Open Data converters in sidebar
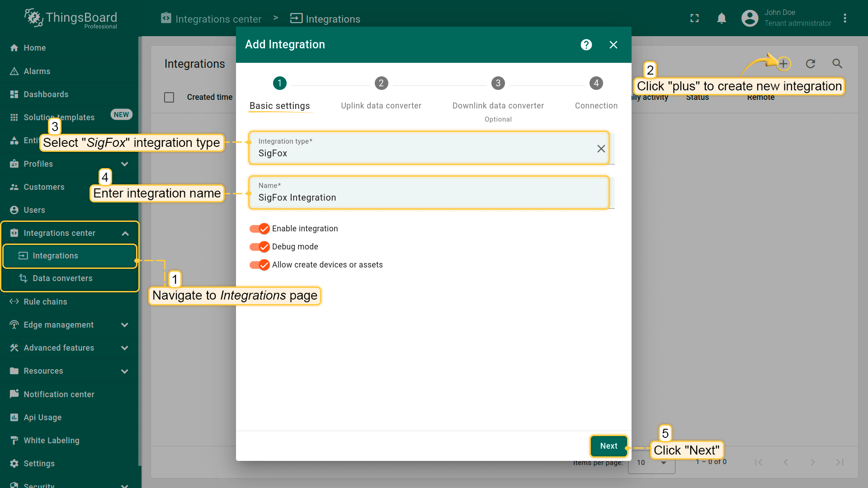Viewport: 868px width, 488px height. click(x=62, y=278)
